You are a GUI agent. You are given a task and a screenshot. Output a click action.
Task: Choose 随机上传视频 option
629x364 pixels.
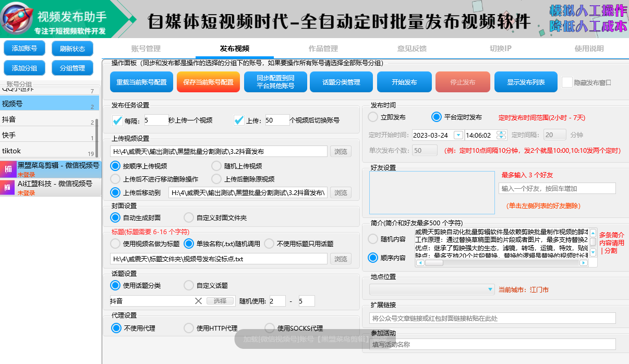[x=216, y=166]
